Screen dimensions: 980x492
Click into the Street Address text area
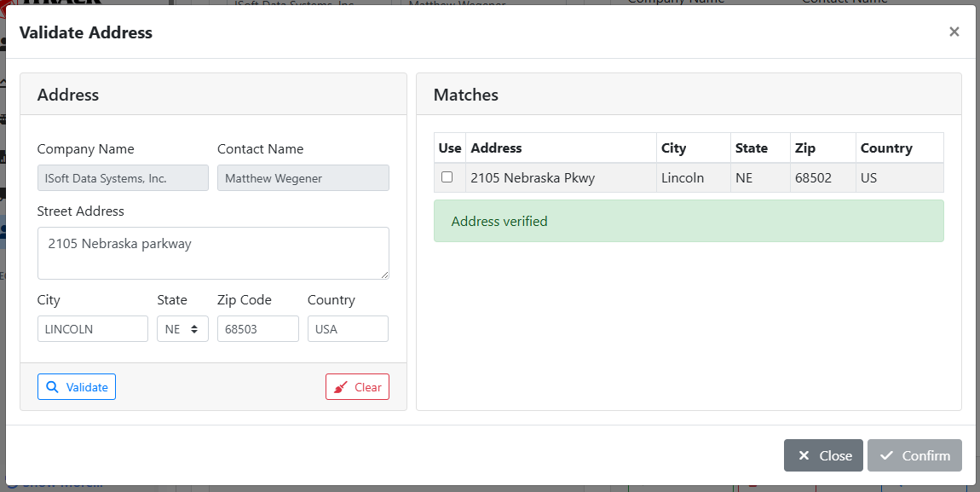tap(213, 252)
